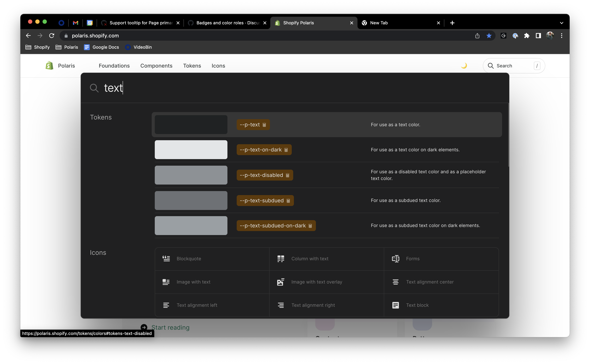Image resolution: width=590 pixels, height=364 pixels.
Task: Select the Image with text overlay icon
Action: pos(317,282)
